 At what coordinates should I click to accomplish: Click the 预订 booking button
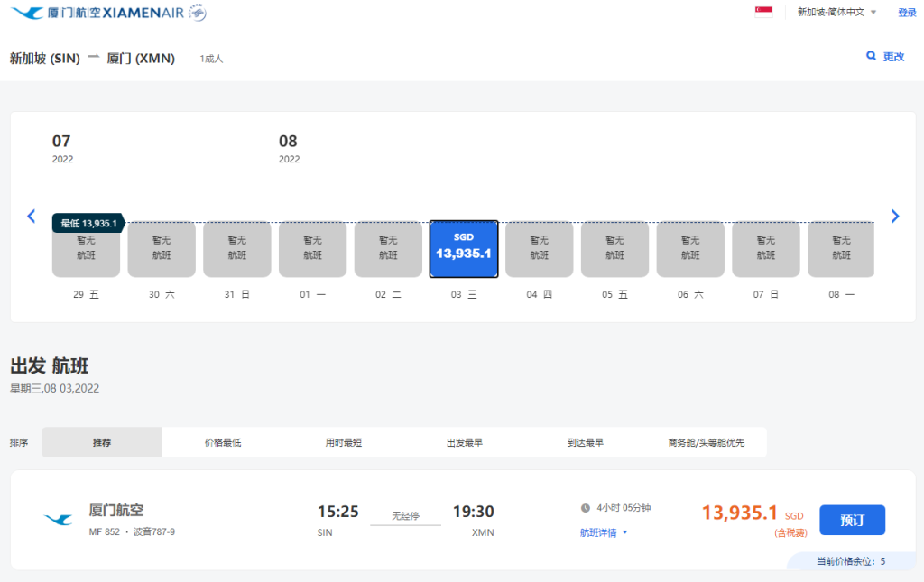point(852,520)
